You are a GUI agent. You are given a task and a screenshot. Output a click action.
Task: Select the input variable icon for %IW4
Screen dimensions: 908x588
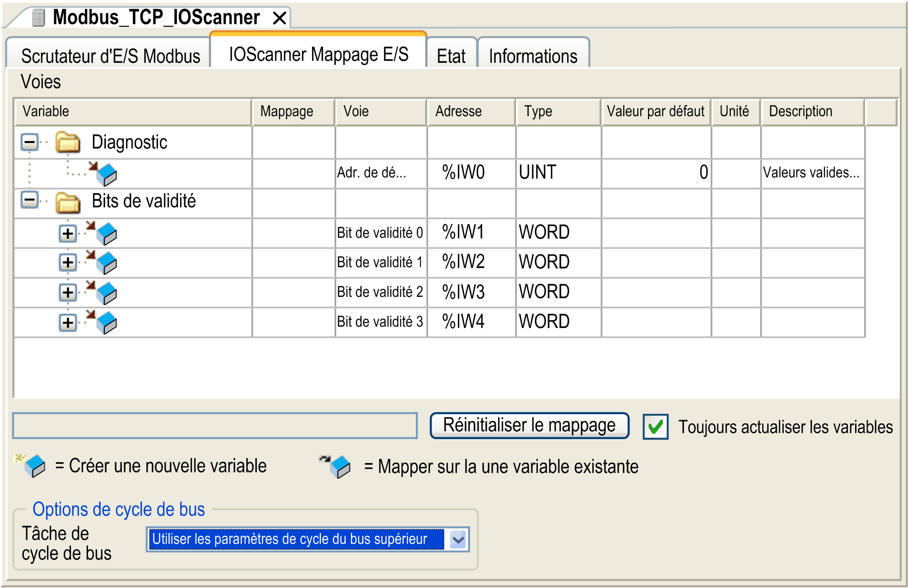pos(102,322)
